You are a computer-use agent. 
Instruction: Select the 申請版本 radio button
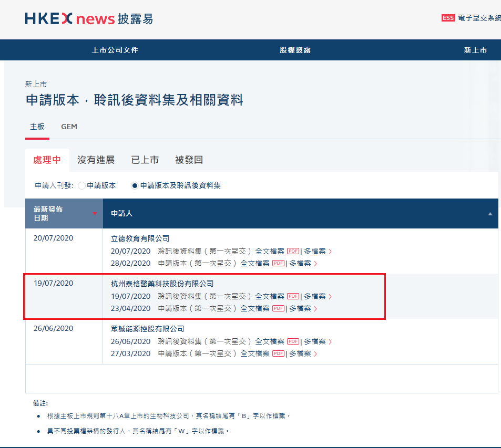(x=81, y=185)
